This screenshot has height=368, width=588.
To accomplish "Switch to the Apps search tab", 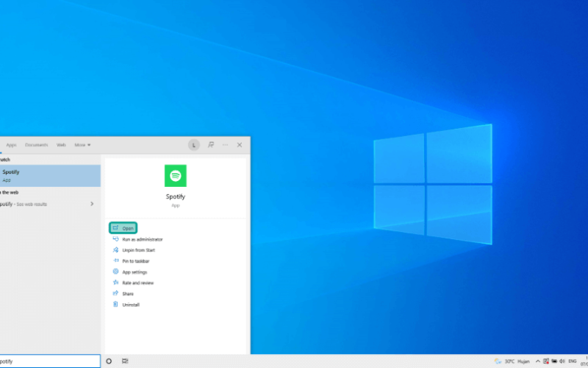I will click(x=11, y=145).
